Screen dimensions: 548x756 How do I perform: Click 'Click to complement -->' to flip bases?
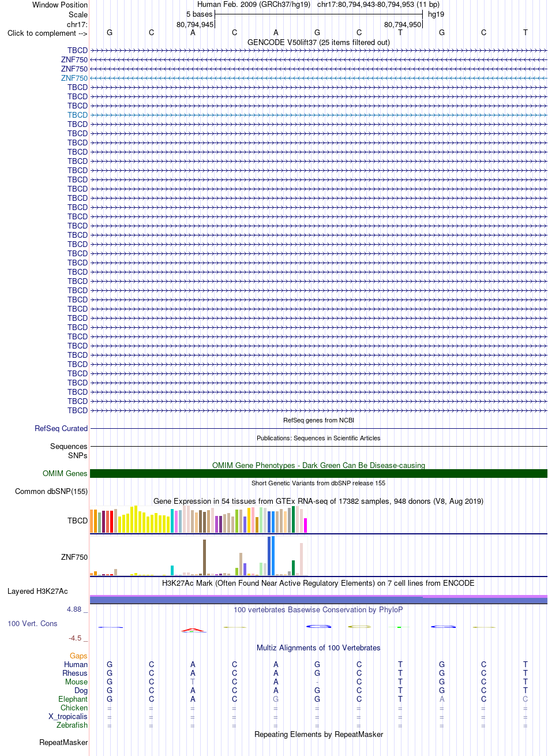pos(47,33)
